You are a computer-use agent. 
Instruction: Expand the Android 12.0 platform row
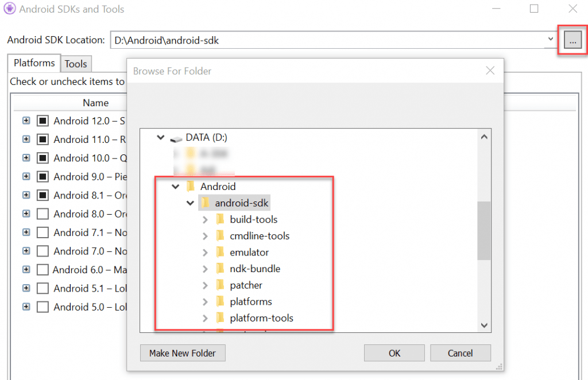26,121
